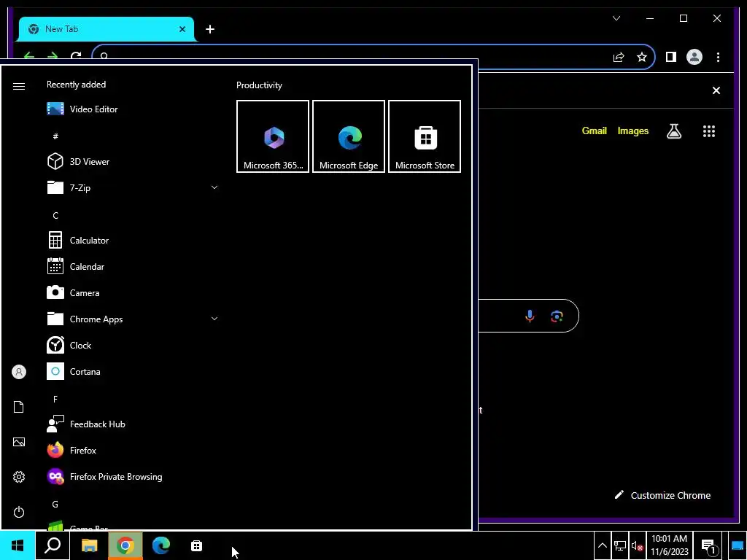Image resolution: width=747 pixels, height=560 pixels.
Task: Click the muted volume tray icon
Action: coord(637,545)
